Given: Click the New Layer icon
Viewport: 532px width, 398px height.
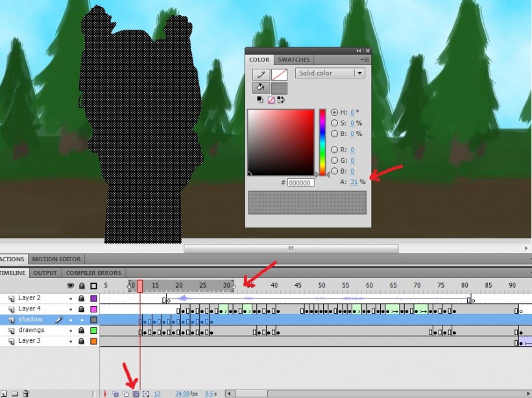Looking at the screenshot, I should tap(4, 393).
